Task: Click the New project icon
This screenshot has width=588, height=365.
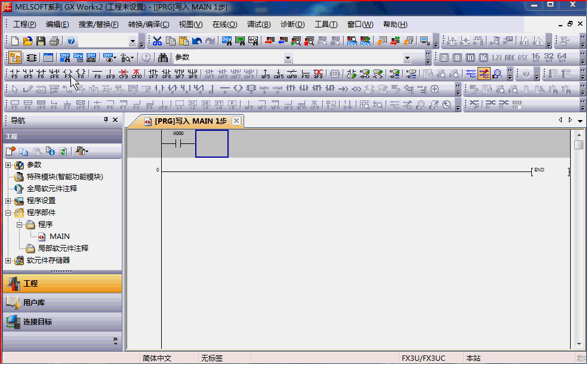Action: (x=14, y=41)
